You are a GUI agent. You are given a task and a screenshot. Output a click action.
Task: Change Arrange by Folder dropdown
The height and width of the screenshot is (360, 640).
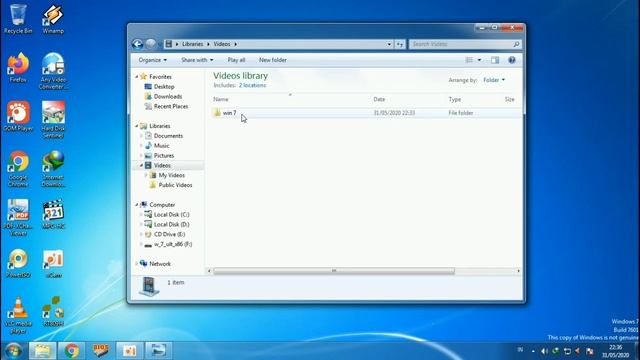[494, 80]
